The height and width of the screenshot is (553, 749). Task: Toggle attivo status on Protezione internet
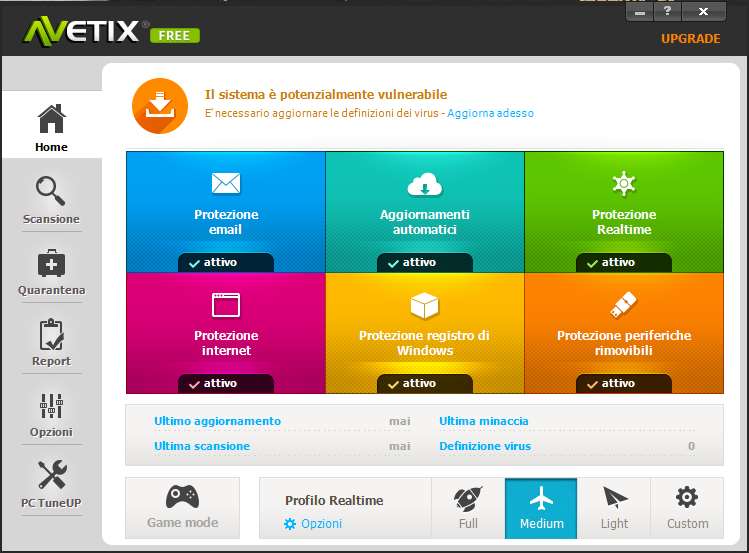tap(226, 383)
